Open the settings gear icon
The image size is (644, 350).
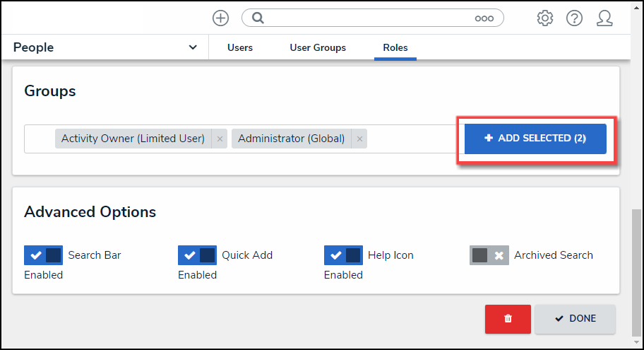click(544, 18)
